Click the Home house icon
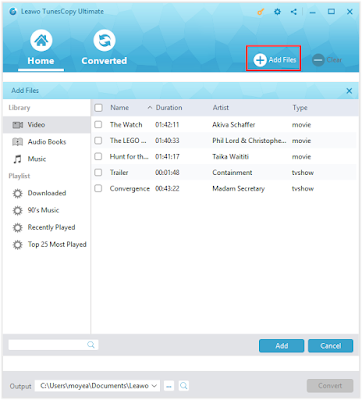The image size is (362, 400). 41,40
